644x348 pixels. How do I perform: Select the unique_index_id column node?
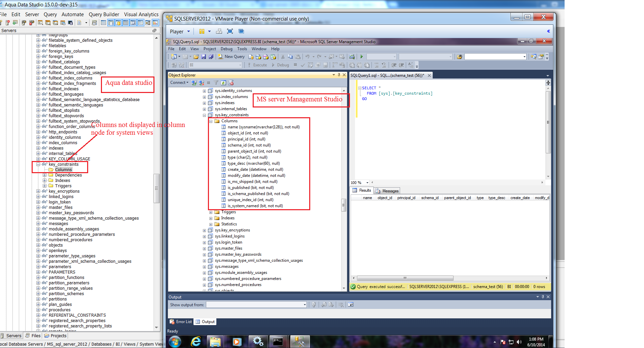pyautogui.click(x=250, y=200)
